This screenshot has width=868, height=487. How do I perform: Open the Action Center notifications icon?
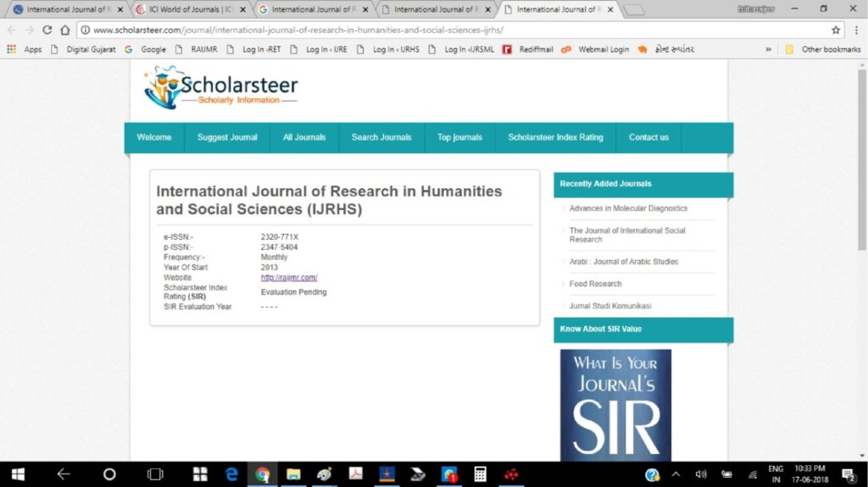(x=848, y=474)
